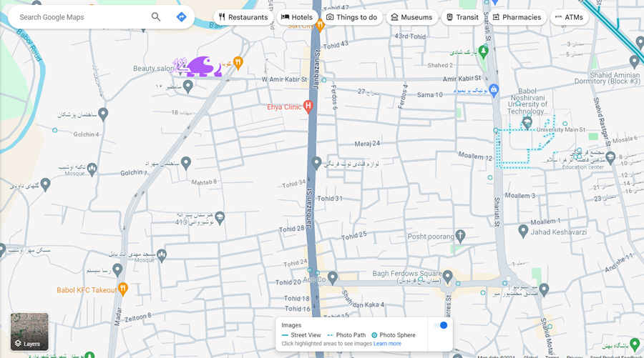
Task: Select the mosque marker west of Golchin 7
Action: [92, 169]
